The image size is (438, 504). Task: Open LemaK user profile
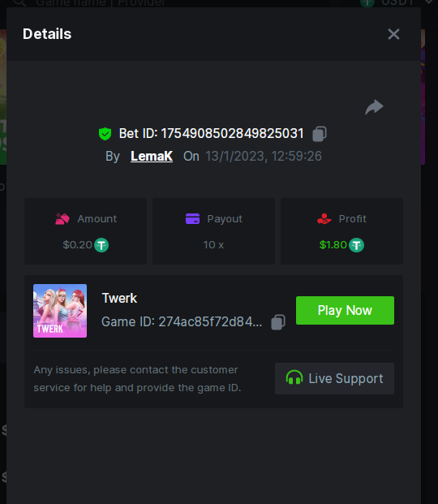[152, 156]
